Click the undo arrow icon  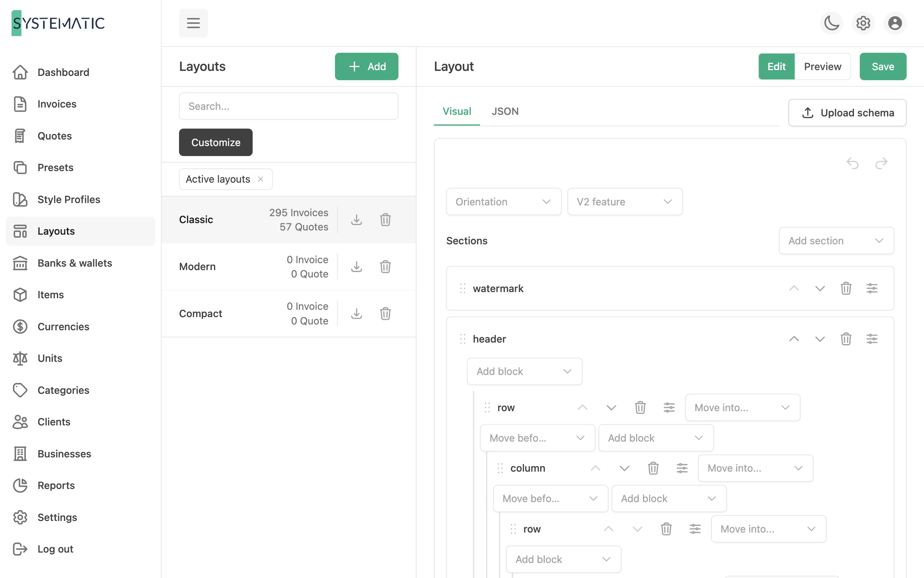pyautogui.click(x=852, y=163)
